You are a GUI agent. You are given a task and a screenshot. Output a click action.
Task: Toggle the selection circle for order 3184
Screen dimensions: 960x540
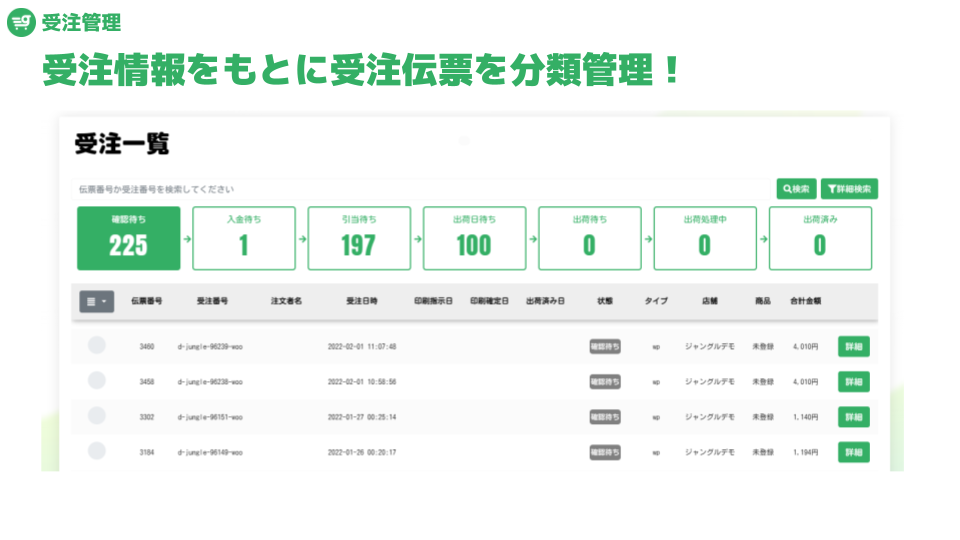[x=97, y=451]
